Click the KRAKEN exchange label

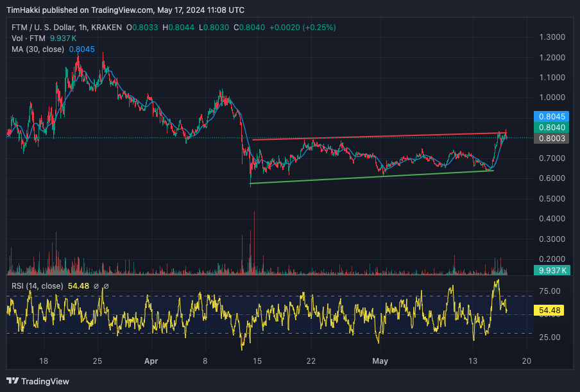(x=106, y=28)
